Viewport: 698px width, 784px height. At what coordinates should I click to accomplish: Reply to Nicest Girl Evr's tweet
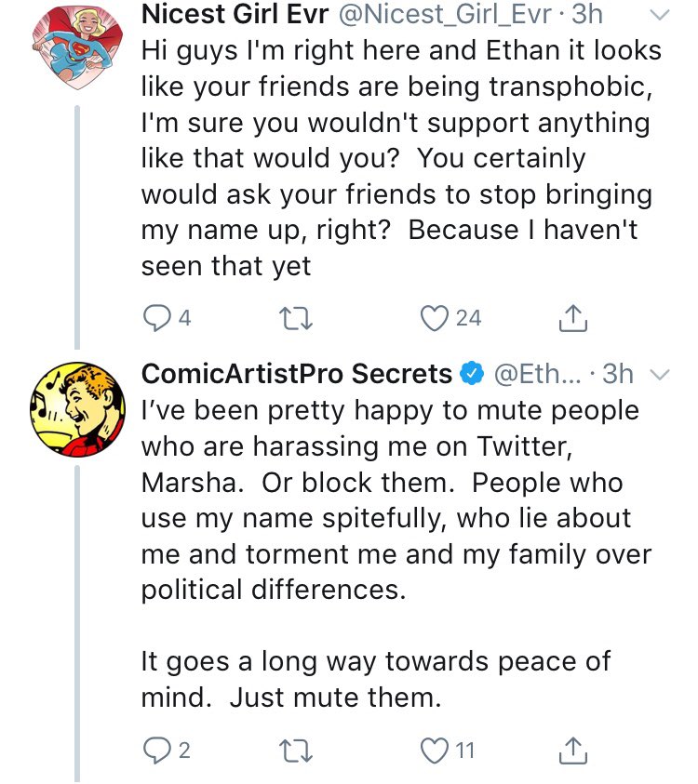154,319
